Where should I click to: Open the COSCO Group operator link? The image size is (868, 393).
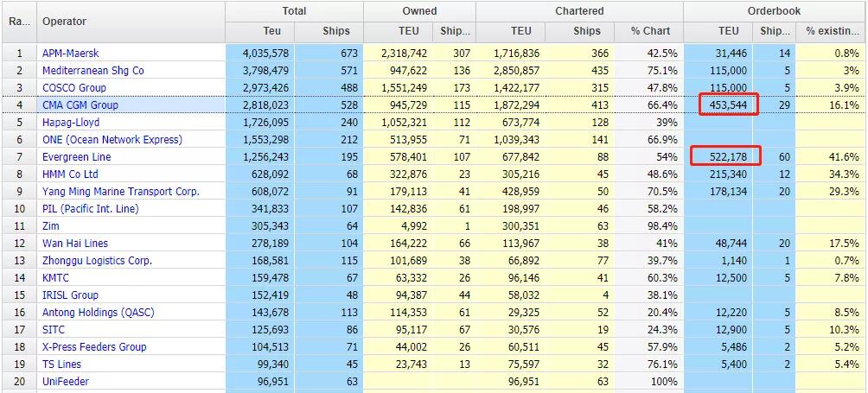[x=74, y=88]
